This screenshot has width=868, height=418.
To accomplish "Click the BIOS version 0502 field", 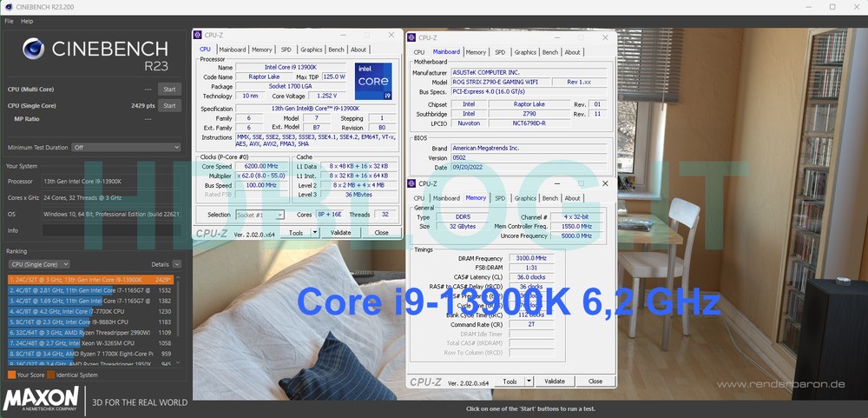I will click(529, 158).
